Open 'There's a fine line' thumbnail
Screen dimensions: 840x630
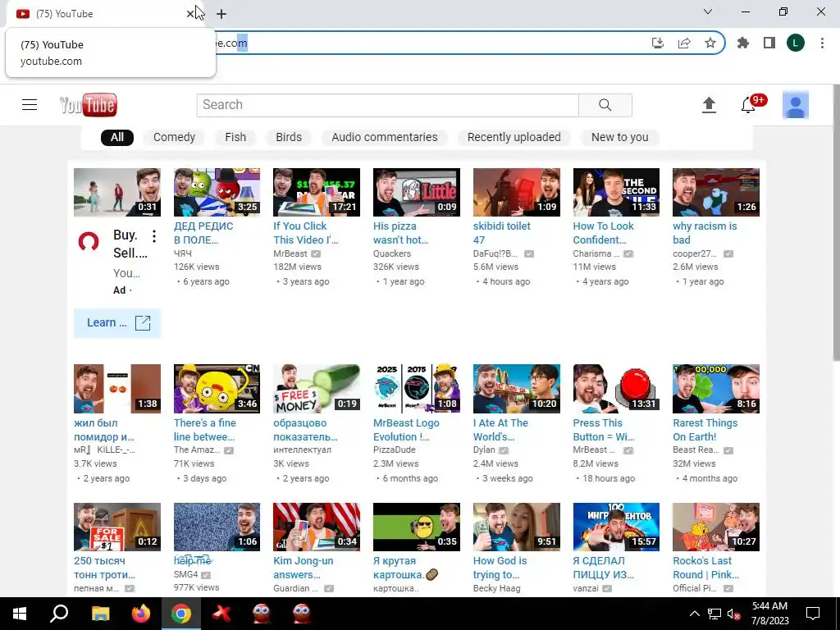point(217,389)
